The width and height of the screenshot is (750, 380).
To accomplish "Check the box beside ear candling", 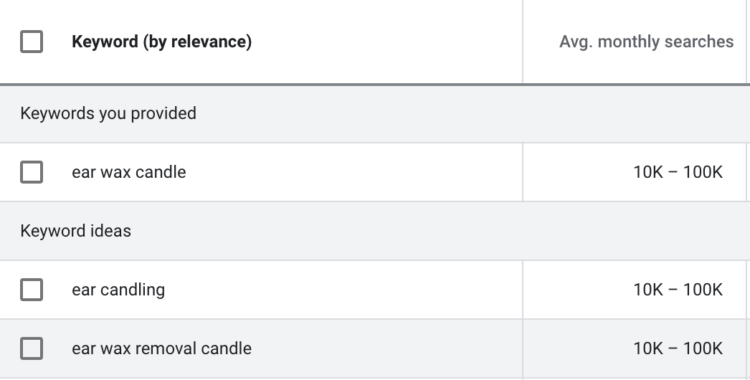I will [x=32, y=290].
